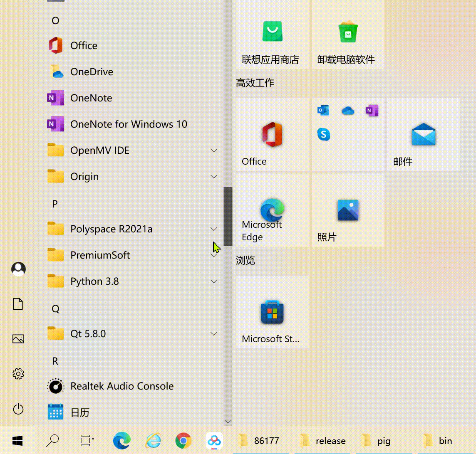
Task: Expand the Qt 5.8.0 folder
Action: pyautogui.click(x=214, y=334)
